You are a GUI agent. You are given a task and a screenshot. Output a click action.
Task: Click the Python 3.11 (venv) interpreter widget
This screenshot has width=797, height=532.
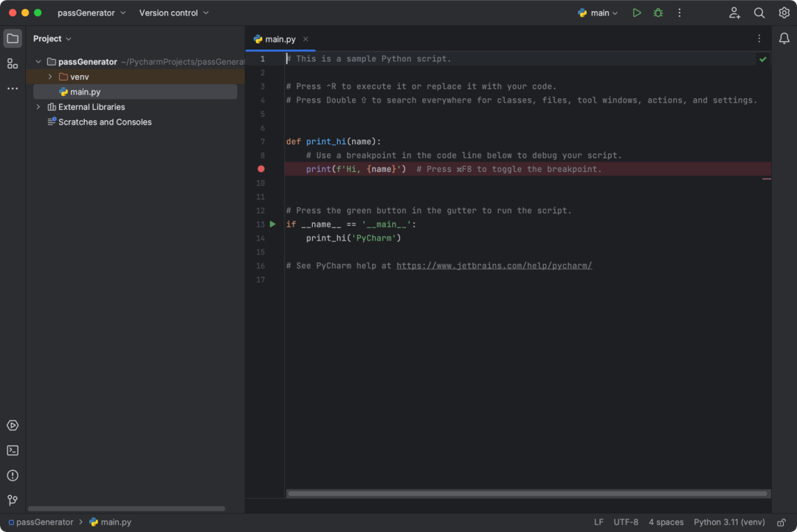click(729, 522)
